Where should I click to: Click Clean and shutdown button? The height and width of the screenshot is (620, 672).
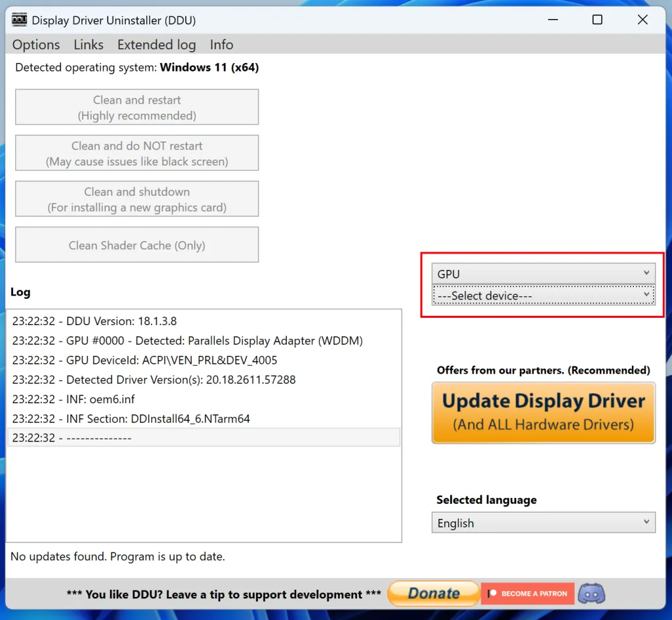pos(136,200)
